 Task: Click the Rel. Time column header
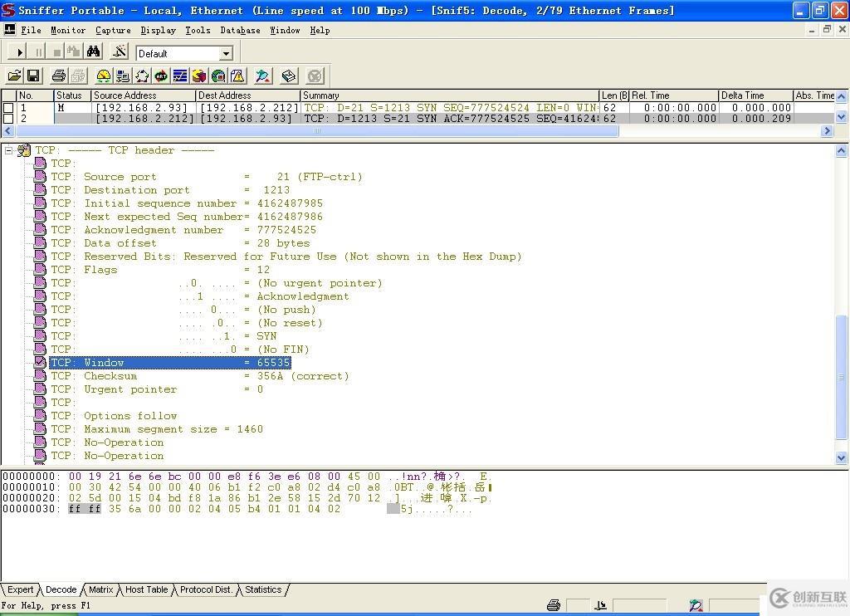pos(674,95)
